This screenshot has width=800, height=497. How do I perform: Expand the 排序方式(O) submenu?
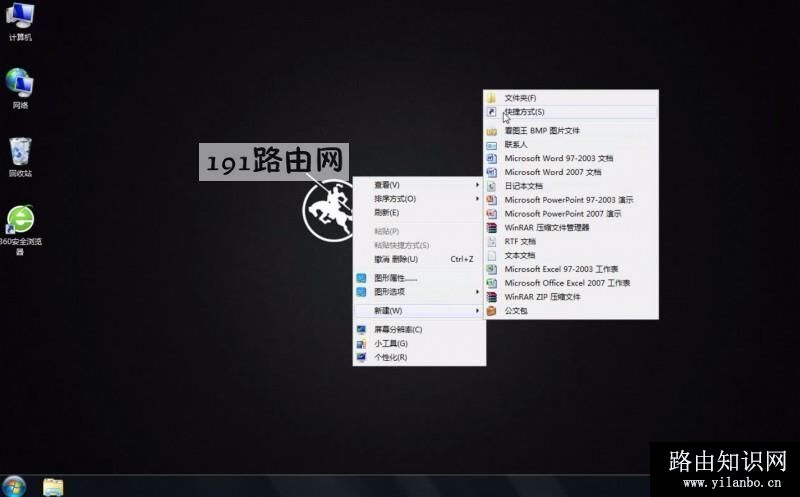click(419, 198)
